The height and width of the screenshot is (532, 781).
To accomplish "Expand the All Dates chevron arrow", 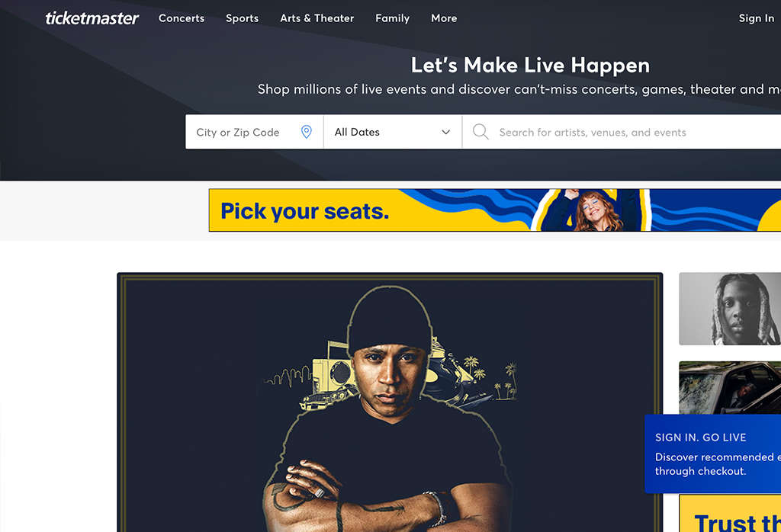I will (x=445, y=132).
